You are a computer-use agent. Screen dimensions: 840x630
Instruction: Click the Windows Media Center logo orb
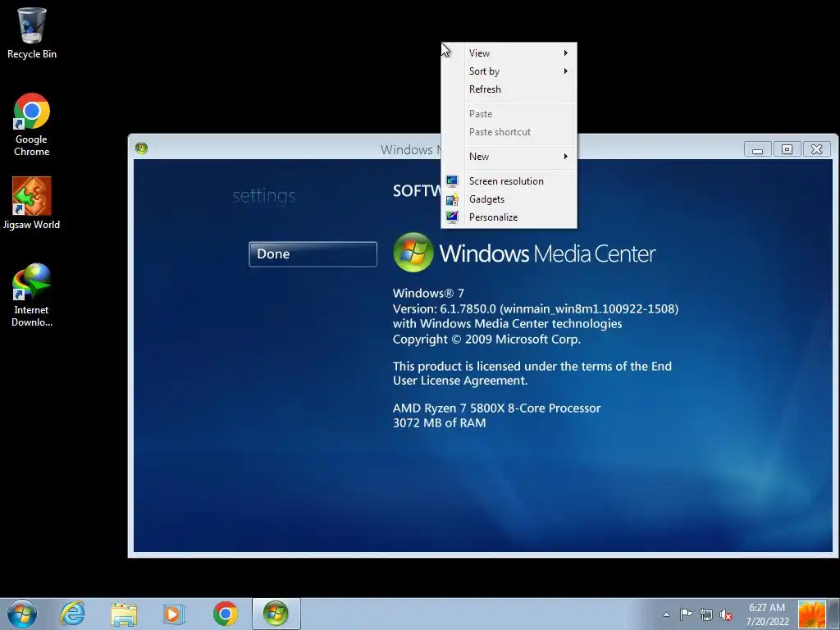click(413, 253)
